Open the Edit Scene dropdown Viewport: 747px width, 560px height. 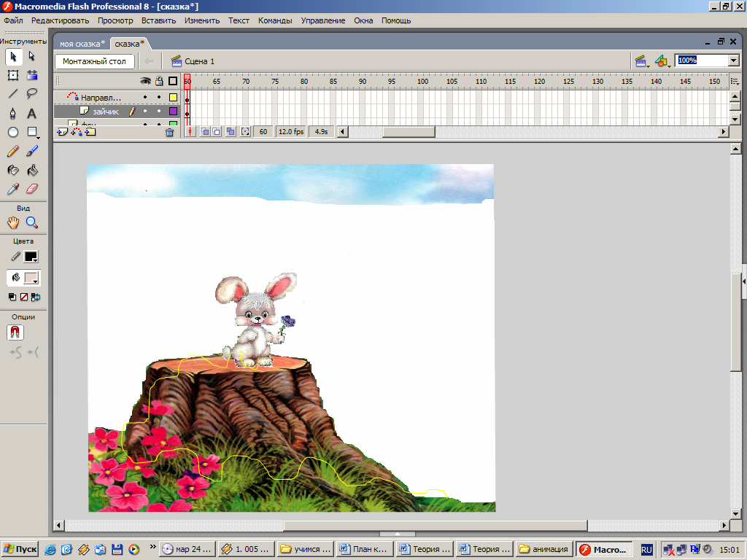click(641, 61)
